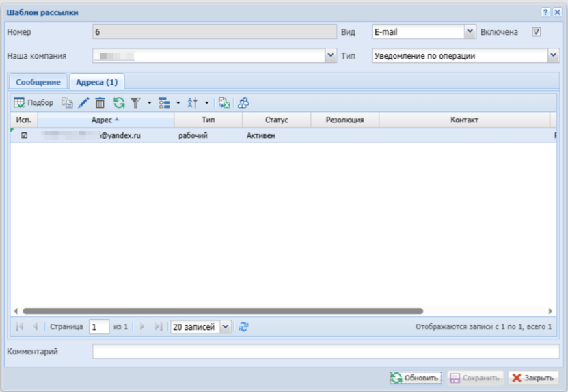
Task: Expand the Тип dropdown list
Action: 553,56
